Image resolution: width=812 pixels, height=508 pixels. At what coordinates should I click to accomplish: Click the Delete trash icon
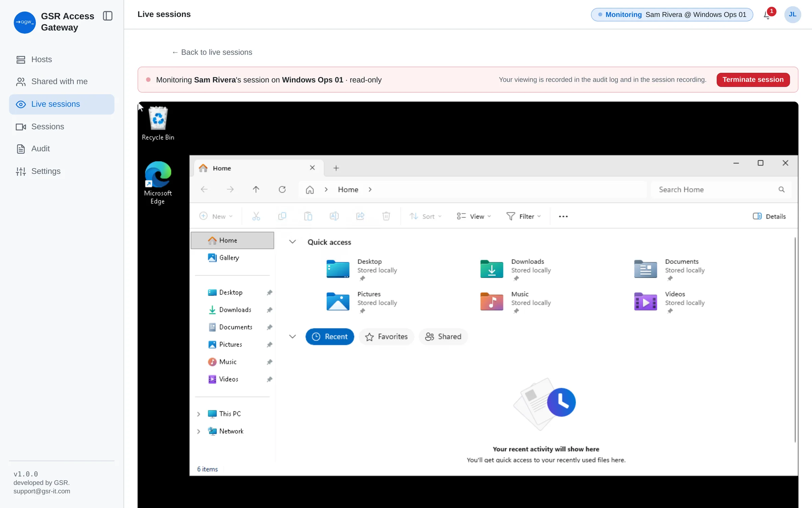(386, 216)
